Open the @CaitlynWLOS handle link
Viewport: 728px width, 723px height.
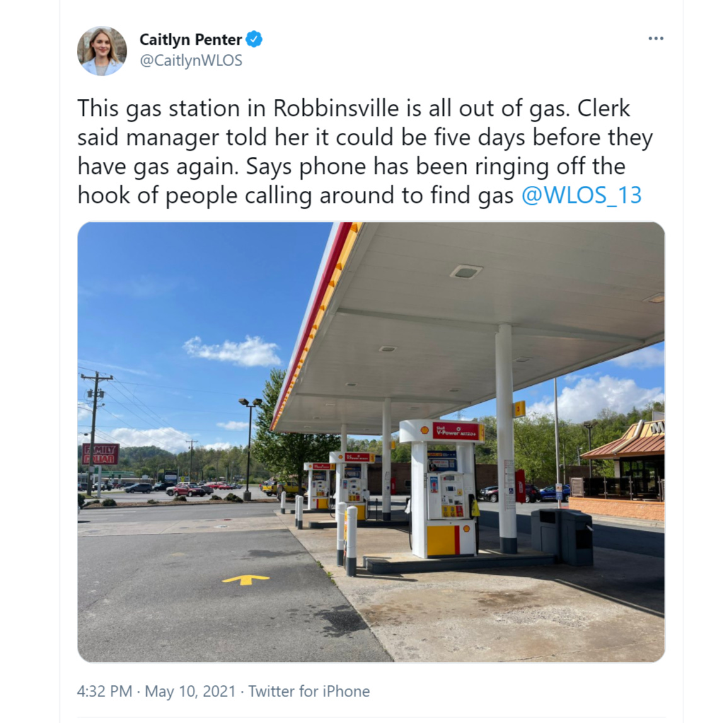point(191,61)
